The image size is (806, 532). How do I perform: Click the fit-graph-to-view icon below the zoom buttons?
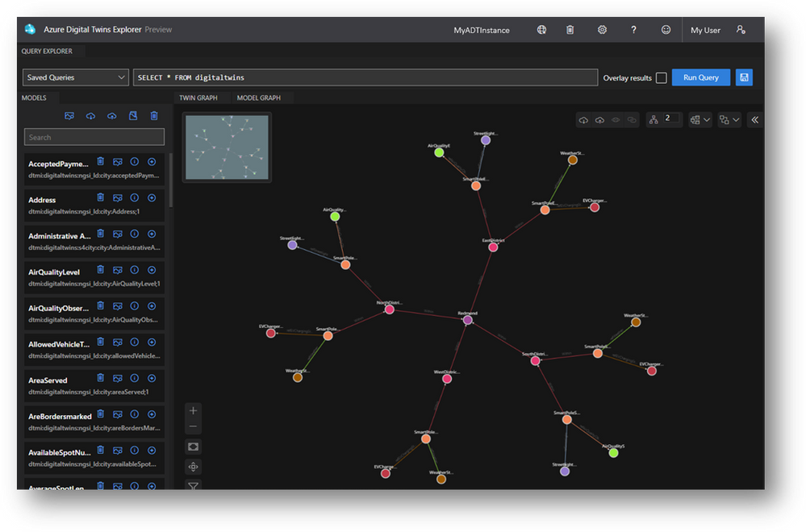point(194,447)
